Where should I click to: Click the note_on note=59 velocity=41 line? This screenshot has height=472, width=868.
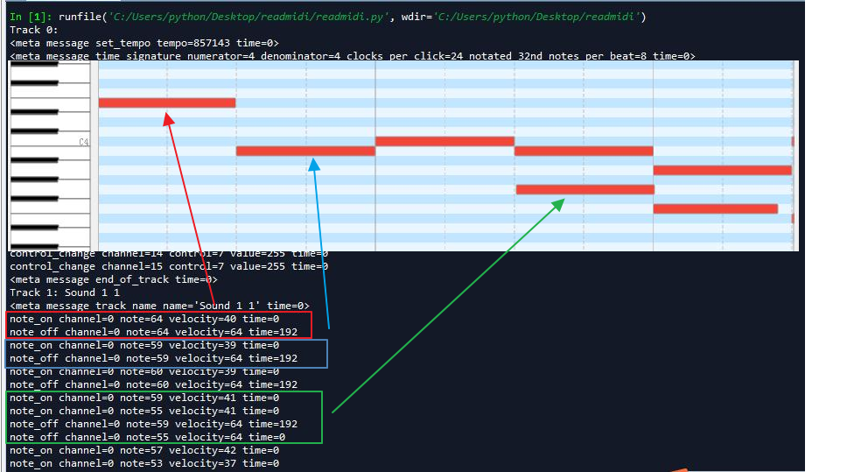click(144, 398)
